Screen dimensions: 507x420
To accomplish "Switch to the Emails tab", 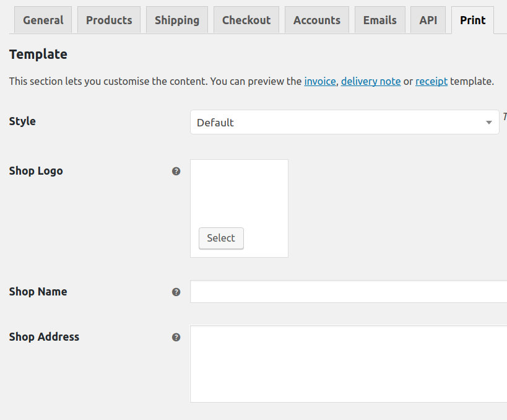I will pos(380,20).
